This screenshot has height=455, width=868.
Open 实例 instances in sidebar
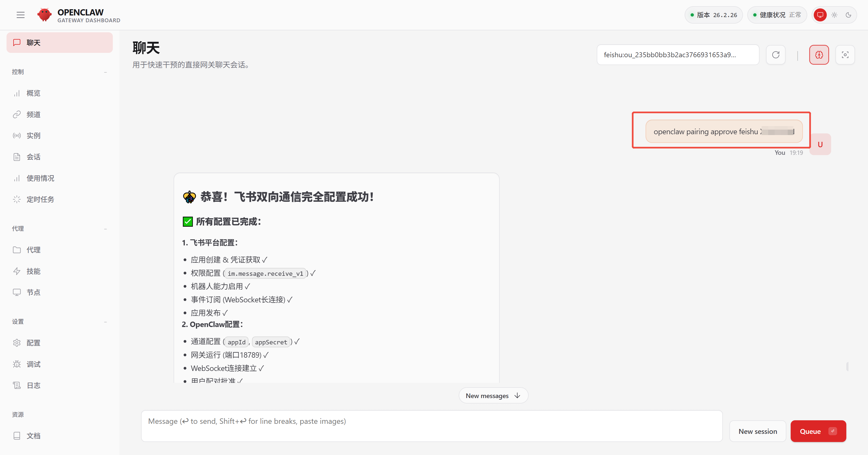[33, 136]
